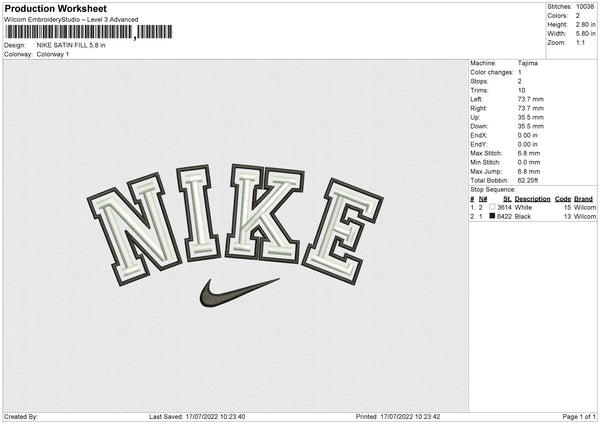Click the Total Bobbin value 62.25ft

click(528, 180)
